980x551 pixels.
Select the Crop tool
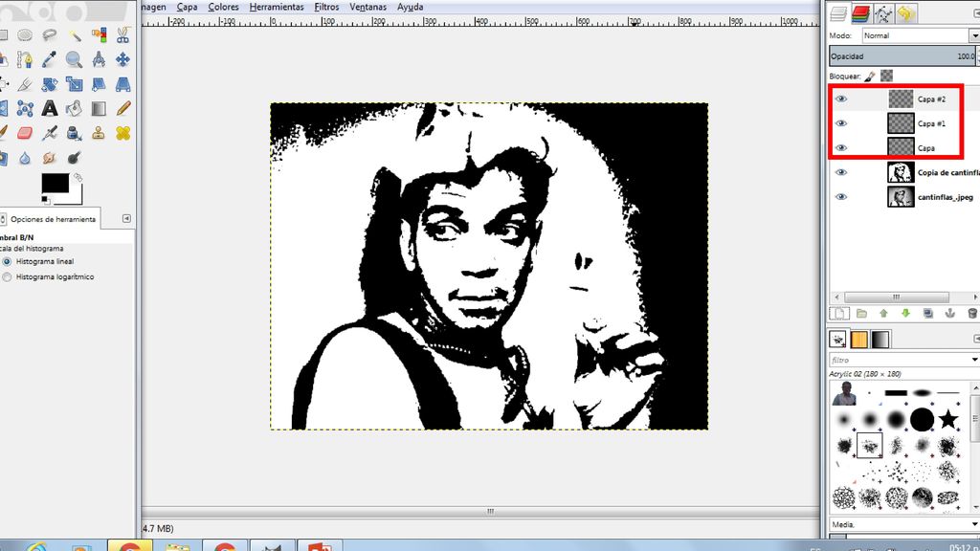(x=25, y=84)
